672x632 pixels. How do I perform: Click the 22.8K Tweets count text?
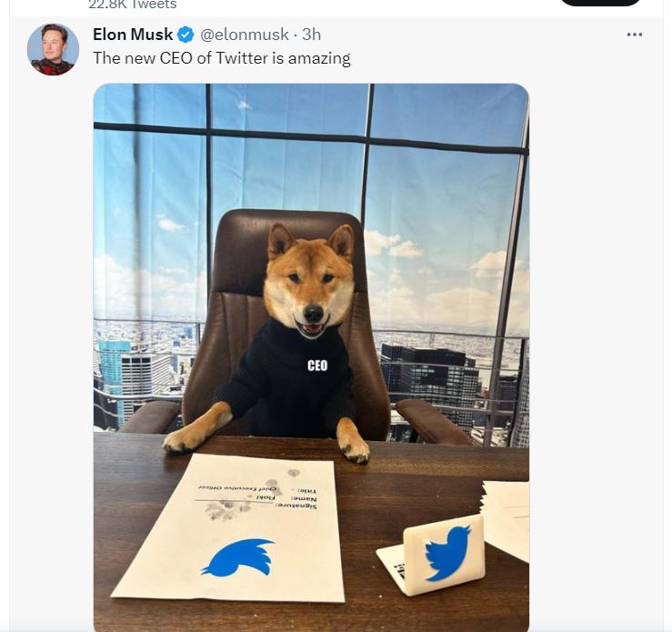tap(133, 5)
